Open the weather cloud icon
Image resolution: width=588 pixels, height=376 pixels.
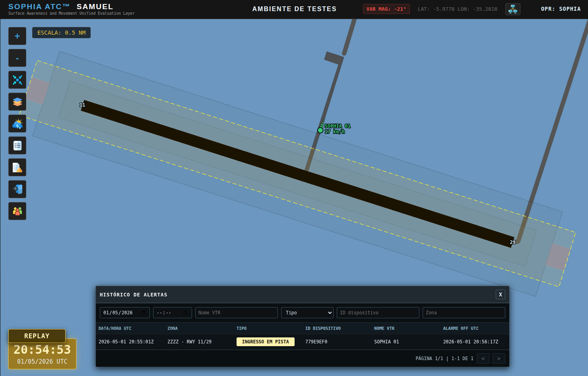[x=17, y=124]
